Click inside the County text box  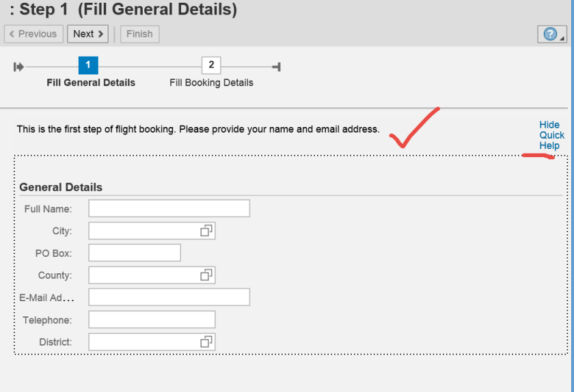click(x=143, y=275)
